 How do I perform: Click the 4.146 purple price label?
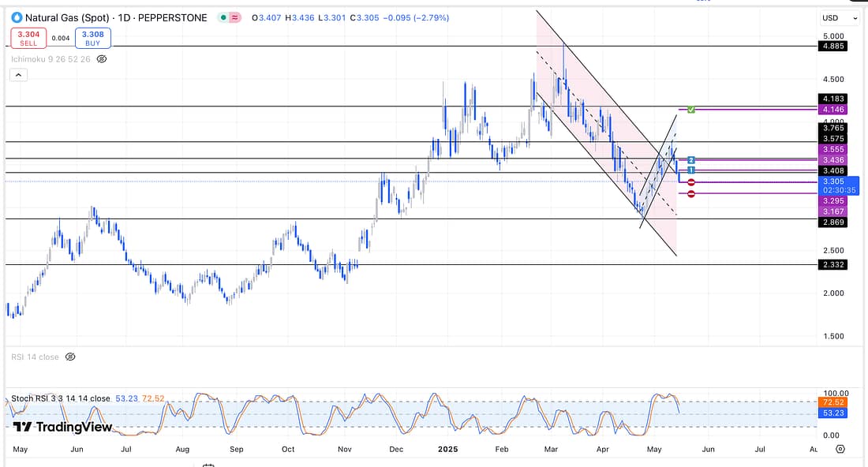point(833,109)
